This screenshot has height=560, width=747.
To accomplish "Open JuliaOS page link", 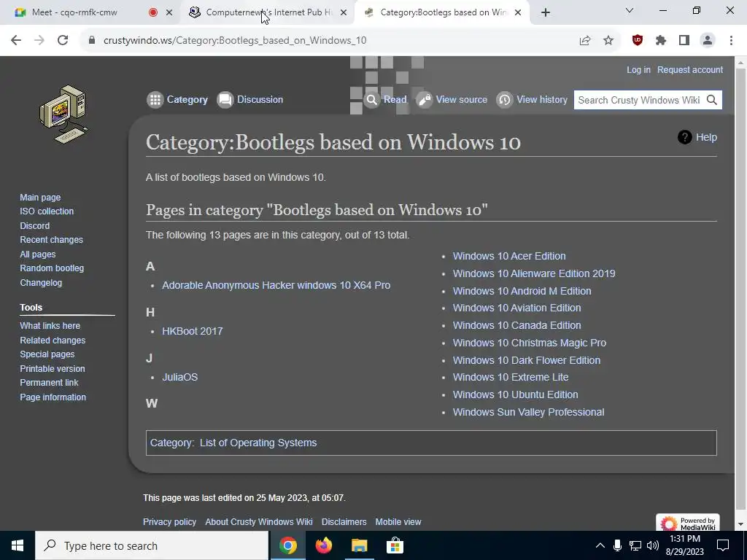I will [x=179, y=377].
